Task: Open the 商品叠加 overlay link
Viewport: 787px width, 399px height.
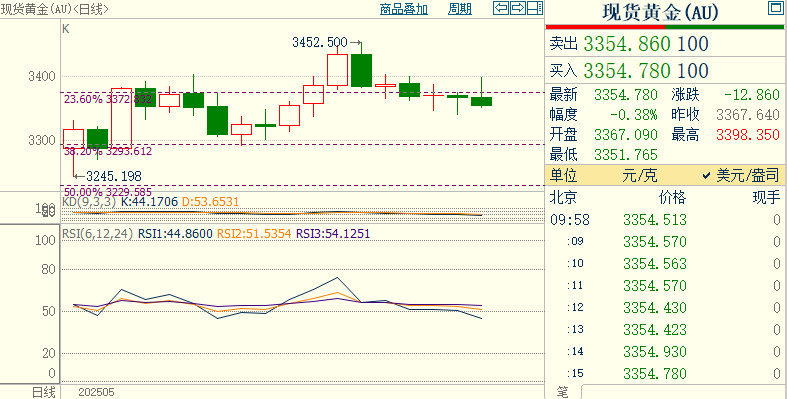Action: pos(404,9)
